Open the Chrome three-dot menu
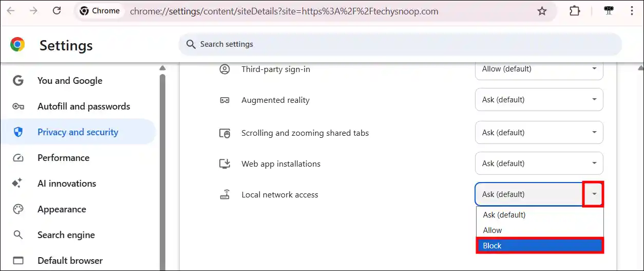The height and width of the screenshot is (271, 644). pyautogui.click(x=633, y=11)
